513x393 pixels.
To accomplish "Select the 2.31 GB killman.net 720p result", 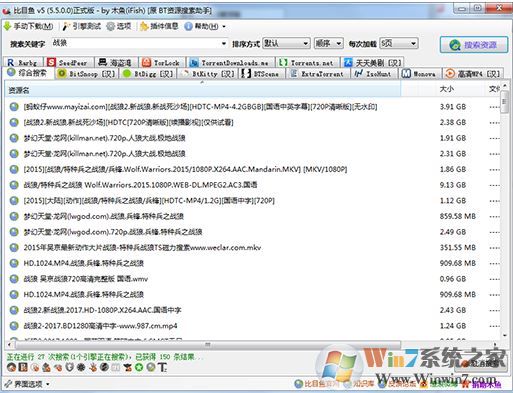I will point(252,154).
